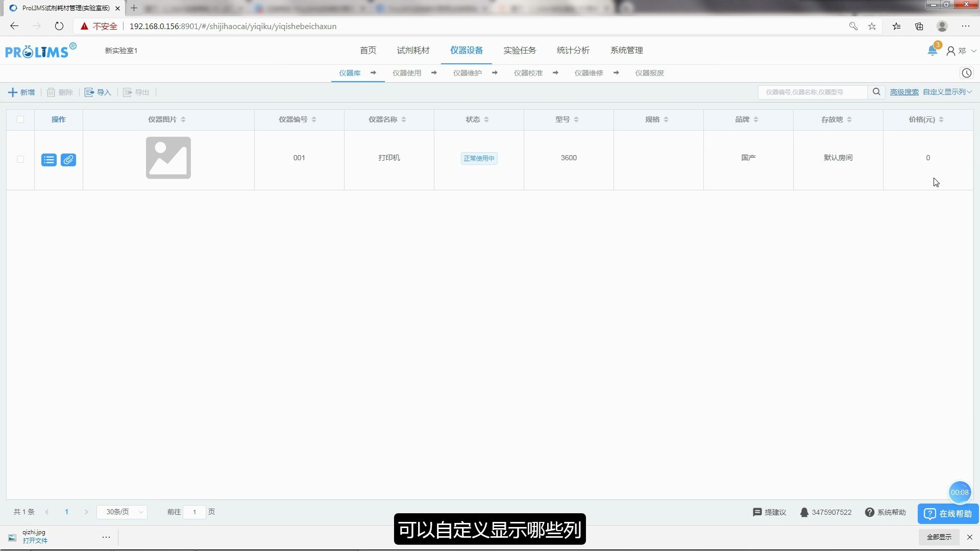
Task: Open 首页 main menu
Action: [x=368, y=50]
